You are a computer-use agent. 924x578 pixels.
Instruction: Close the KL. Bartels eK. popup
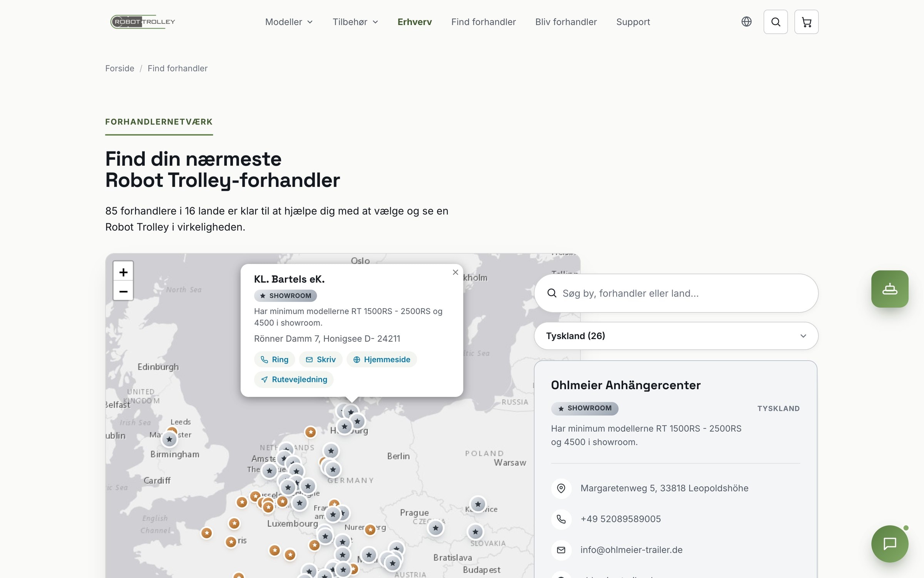pos(455,272)
